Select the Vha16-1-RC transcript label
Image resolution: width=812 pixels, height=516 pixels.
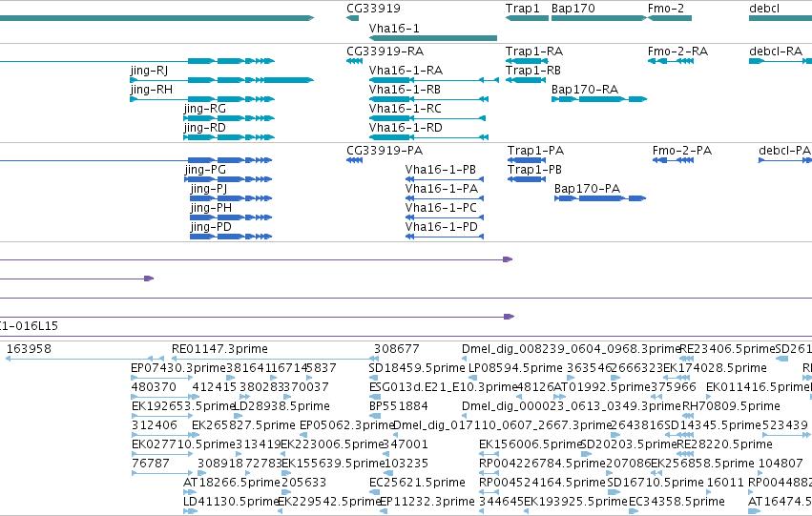tap(406, 109)
